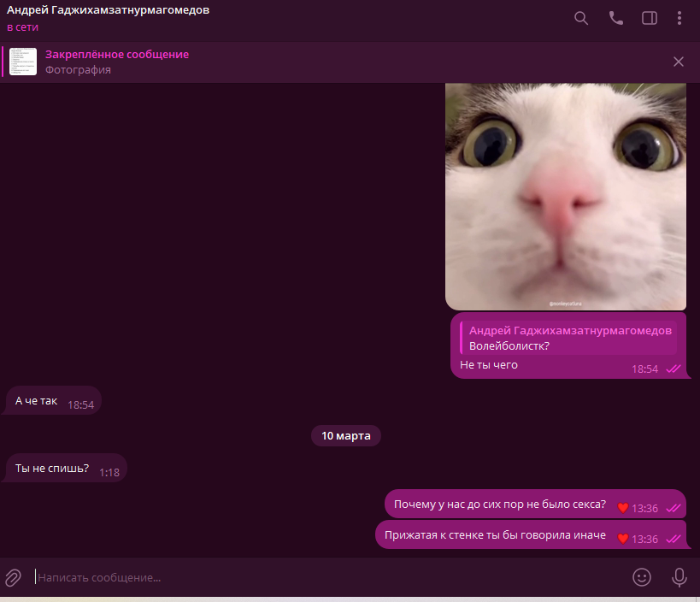Click the в сети online status
The image size is (700, 602).
coord(23,27)
